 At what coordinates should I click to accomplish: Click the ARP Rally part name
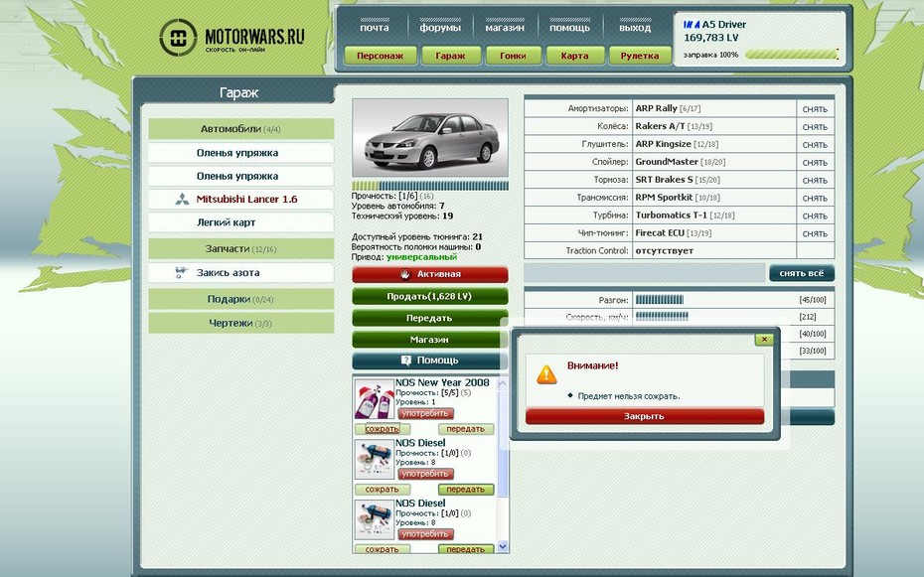pyautogui.click(x=656, y=108)
